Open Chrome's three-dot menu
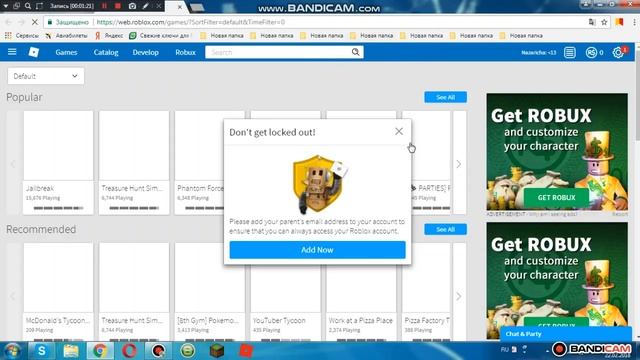The height and width of the screenshot is (360, 640). point(635,22)
